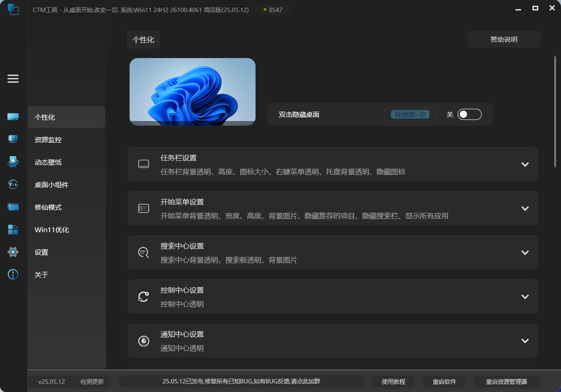Open the hamburger menu icon

click(x=13, y=79)
